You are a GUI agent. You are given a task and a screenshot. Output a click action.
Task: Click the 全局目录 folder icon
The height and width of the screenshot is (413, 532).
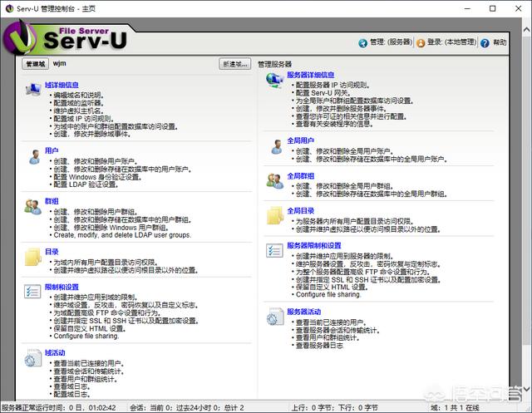[x=275, y=216]
